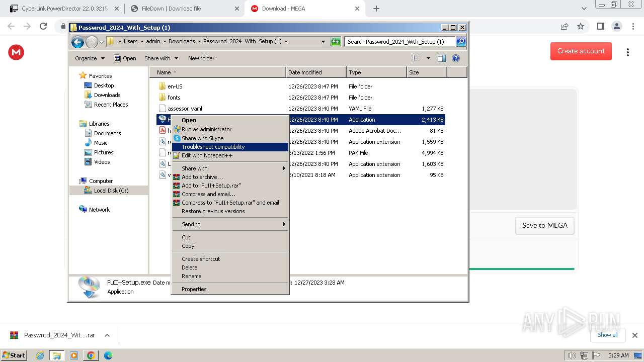Reload the browser page
644x362 pixels.
click(43, 26)
